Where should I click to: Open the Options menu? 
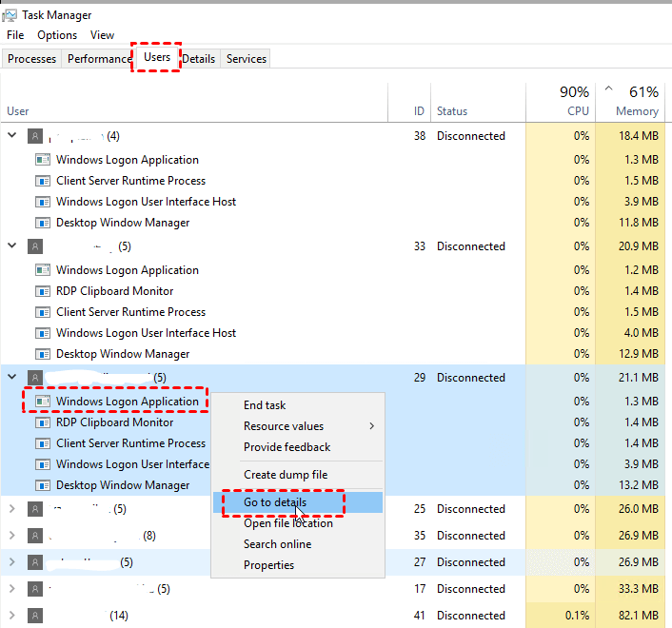57,35
